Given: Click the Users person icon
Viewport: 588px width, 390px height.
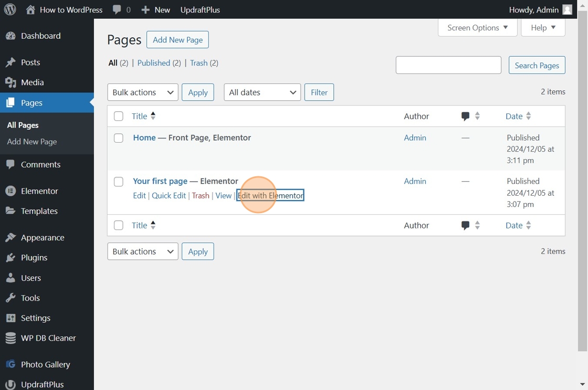Looking at the screenshot, I should (x=10, y=278).
